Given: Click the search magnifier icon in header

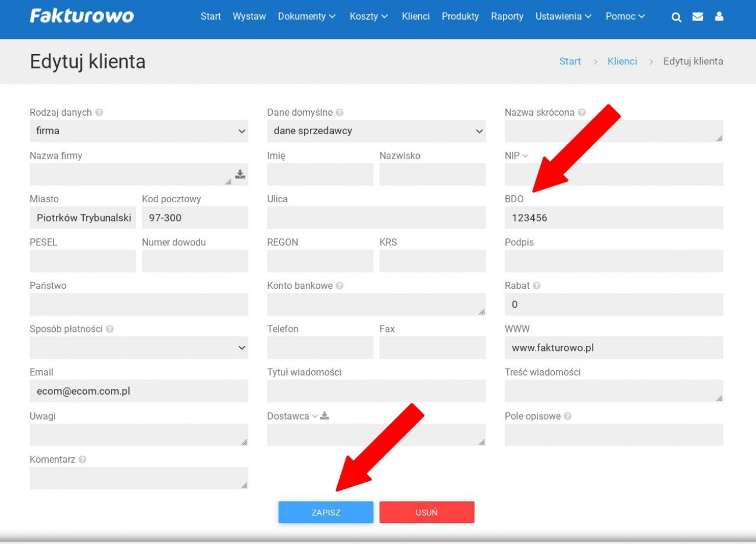Looking at the screenshot, I should click(676, 17).
